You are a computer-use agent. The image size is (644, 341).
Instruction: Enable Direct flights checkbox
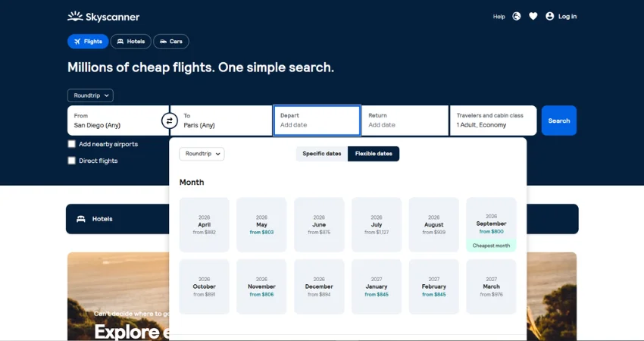point(71,161)
